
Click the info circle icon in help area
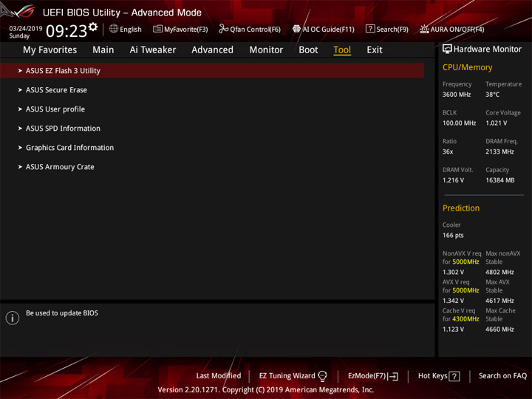[x=13, y=318]
